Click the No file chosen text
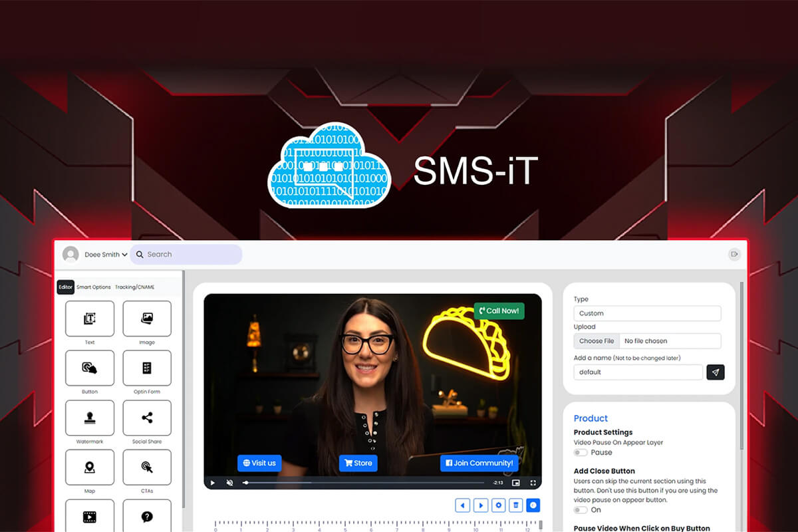Image resolution: width=798 pixels, height=532 pixels. (646, 341)
